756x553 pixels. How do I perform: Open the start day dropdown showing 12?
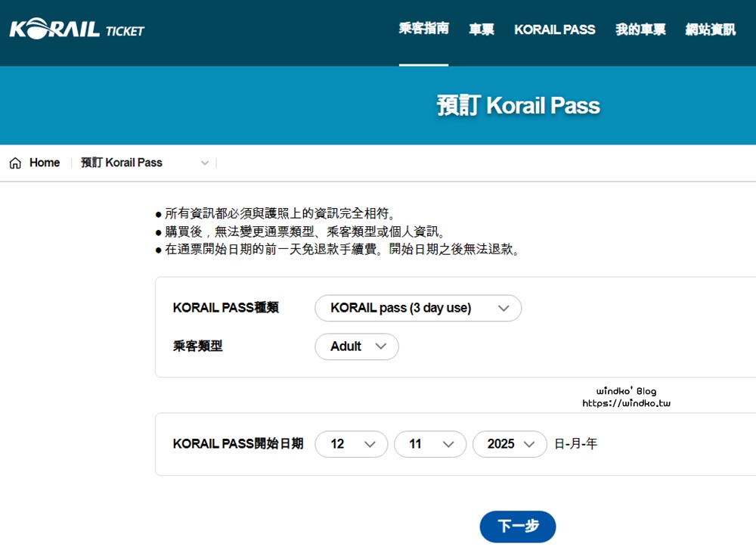(x=352, y=444)
